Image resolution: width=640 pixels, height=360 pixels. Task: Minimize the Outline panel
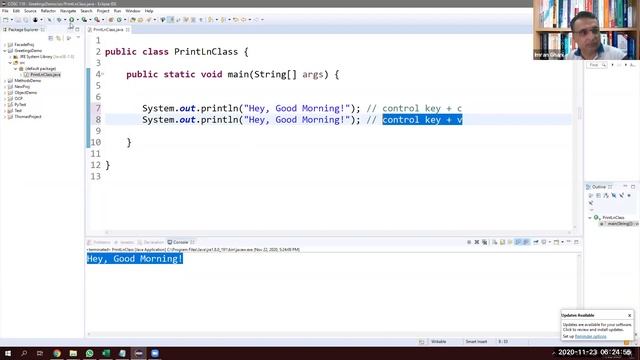[x=625, y=187]
